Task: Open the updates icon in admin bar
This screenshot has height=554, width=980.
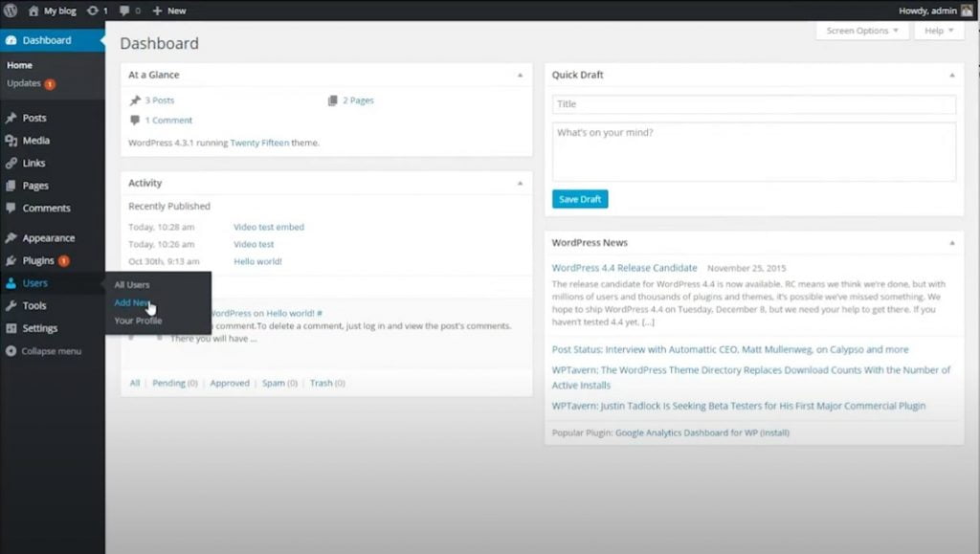Action: [x=92, y=11]
